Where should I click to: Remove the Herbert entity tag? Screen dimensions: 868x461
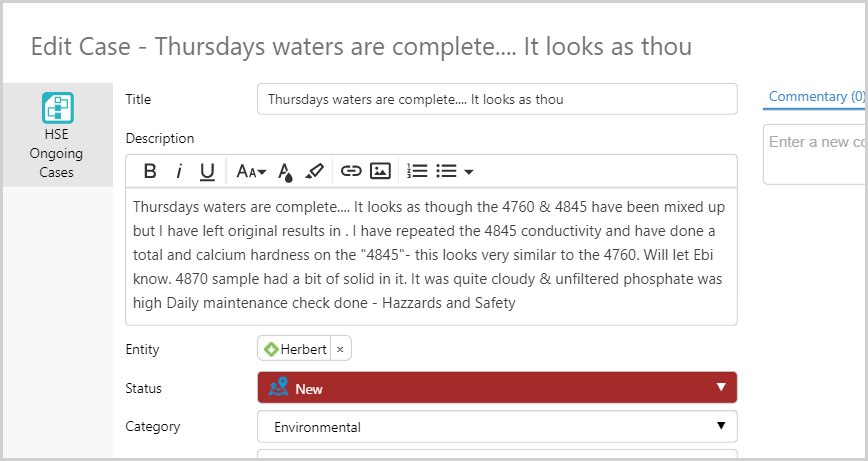(340, 349)
